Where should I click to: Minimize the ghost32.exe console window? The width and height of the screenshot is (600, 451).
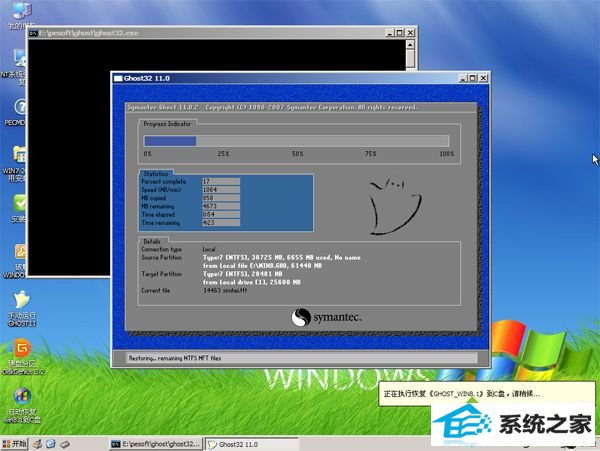click(x=390, y=33)
